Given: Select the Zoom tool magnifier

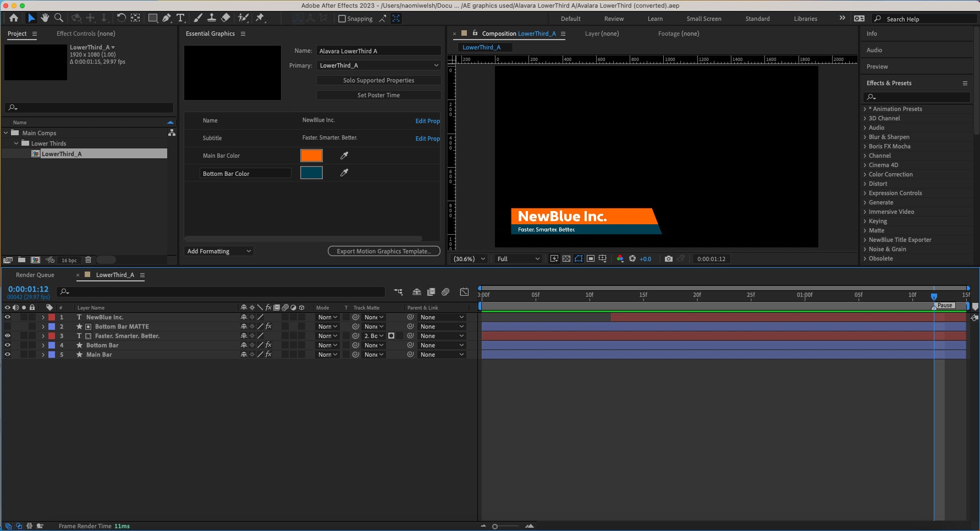Looking at the screenshot, I should coord(58,18).
